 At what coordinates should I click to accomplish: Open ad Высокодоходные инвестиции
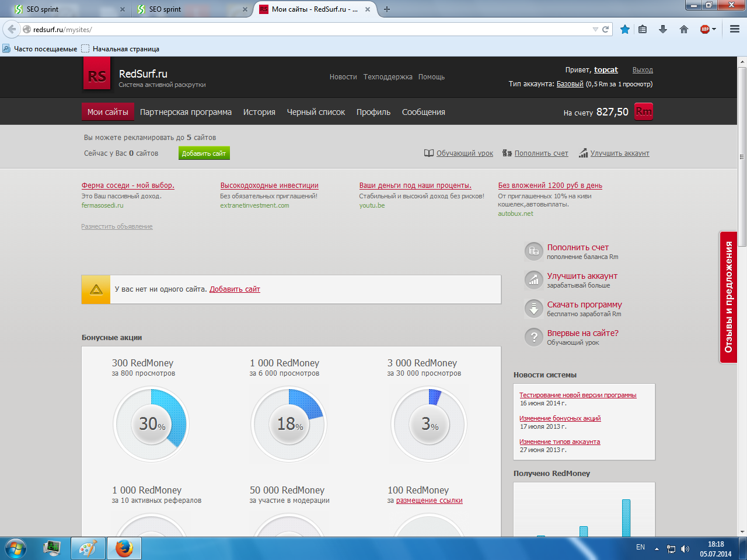point(269,185)
